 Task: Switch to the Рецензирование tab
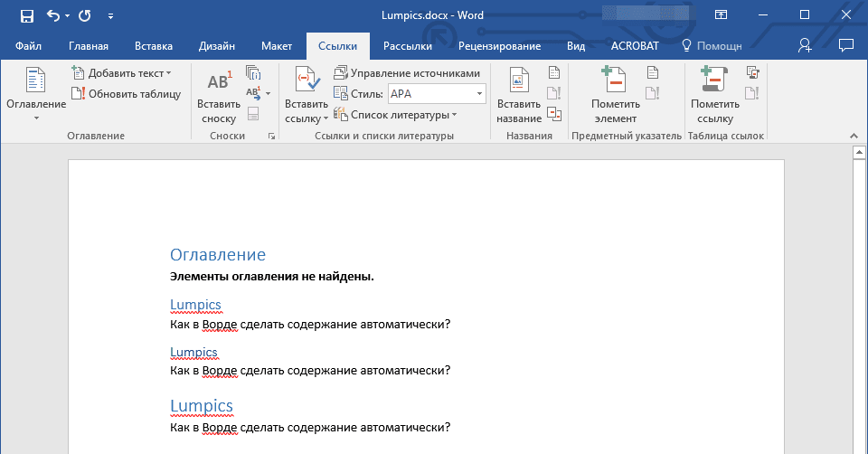click(499, 46)
